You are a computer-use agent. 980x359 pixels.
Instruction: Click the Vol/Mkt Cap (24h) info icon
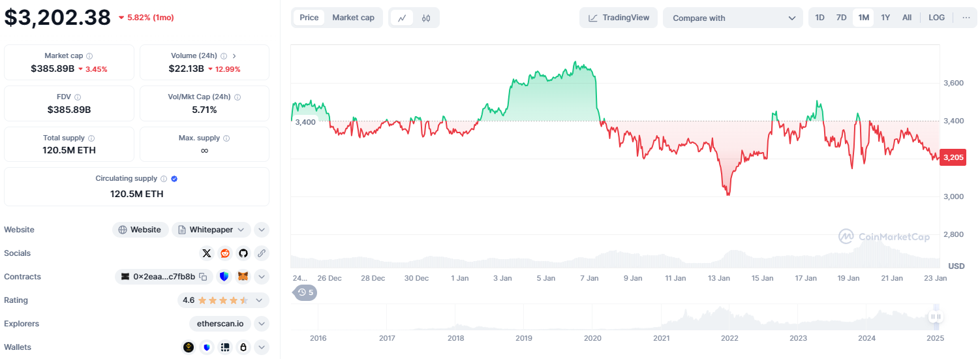(237, 97)
